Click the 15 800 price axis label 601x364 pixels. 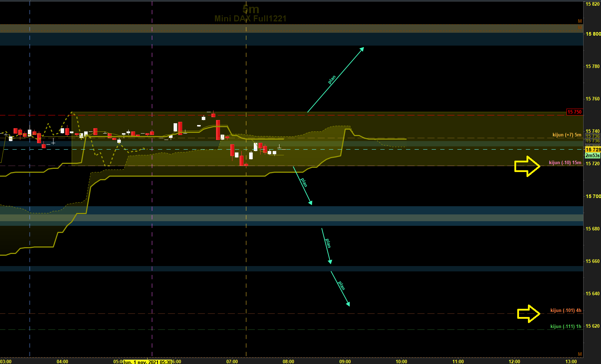[593, 34]
